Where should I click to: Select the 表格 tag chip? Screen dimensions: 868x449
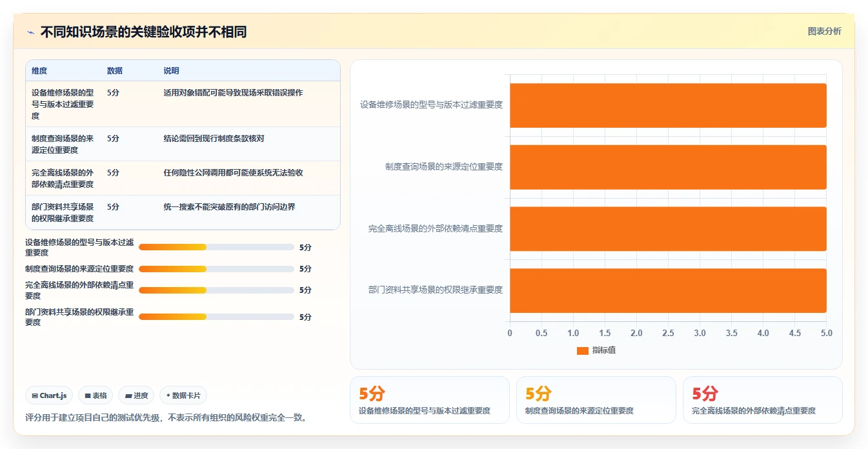(x=96, y=395)
